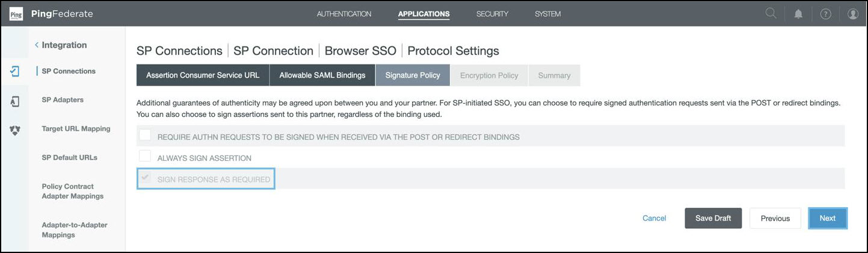Screen dimensions: 868x253
Task: Open the notifications bell
Action: [798, 14]
